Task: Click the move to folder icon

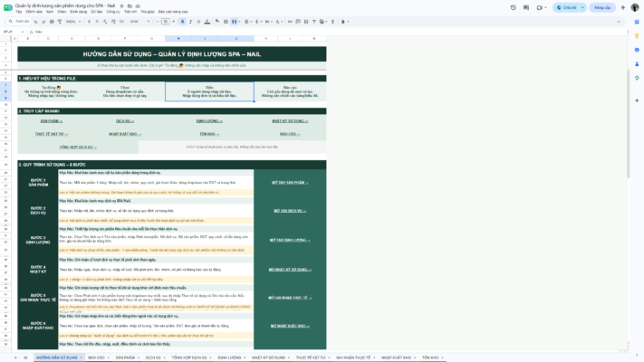Action: (130, 6)
